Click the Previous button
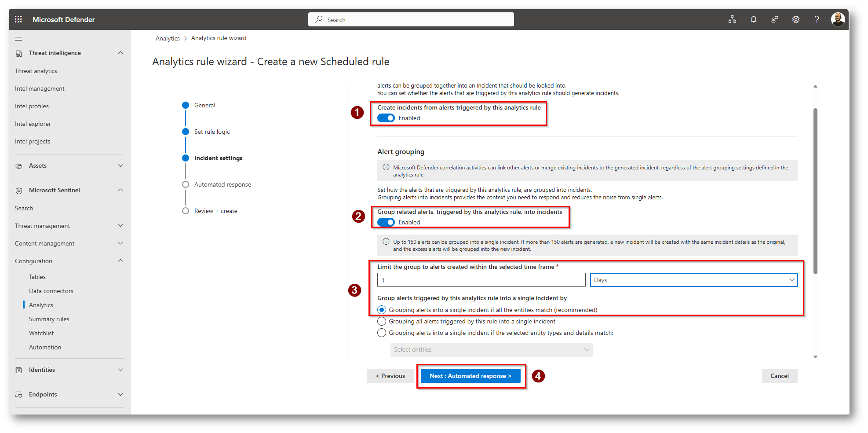This screenshot has height=433, width=868. 390,376
